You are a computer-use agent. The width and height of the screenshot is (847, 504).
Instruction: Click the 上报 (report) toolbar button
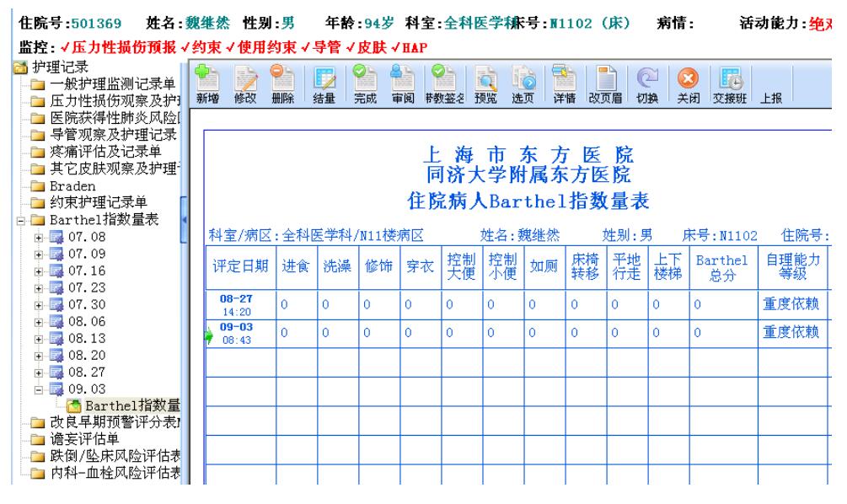pos(771,98)
